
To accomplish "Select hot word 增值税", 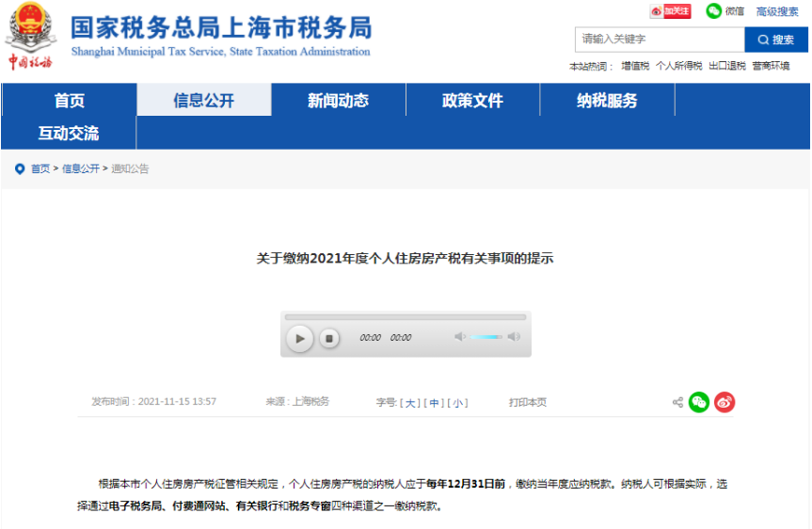I will (x=635, y=66).
